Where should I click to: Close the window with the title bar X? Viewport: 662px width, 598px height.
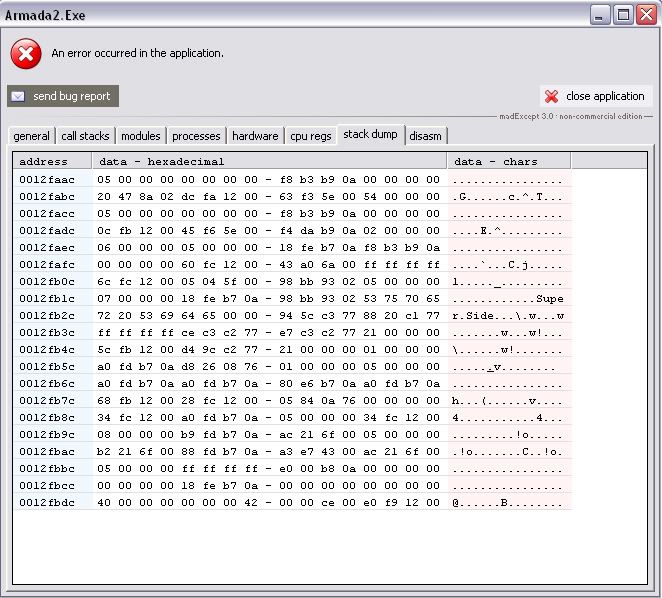pyautogui.click(x=646, y=15)
